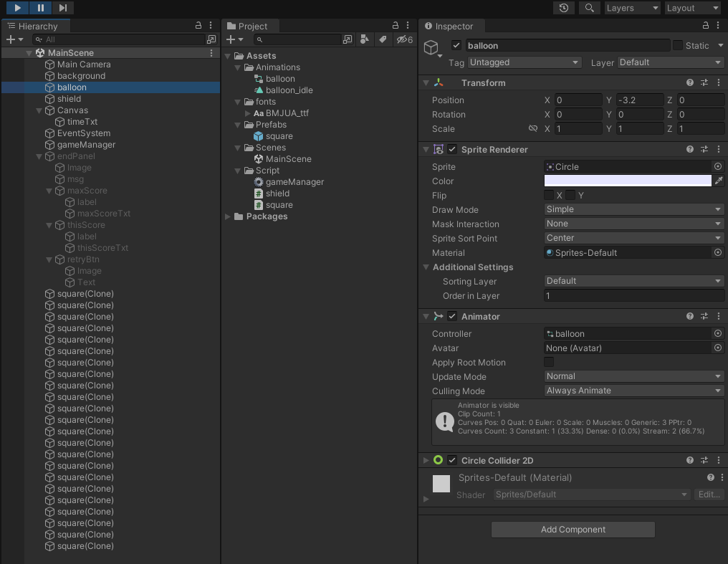Toggle Flip Y checkbox

[x=570, y=195]
